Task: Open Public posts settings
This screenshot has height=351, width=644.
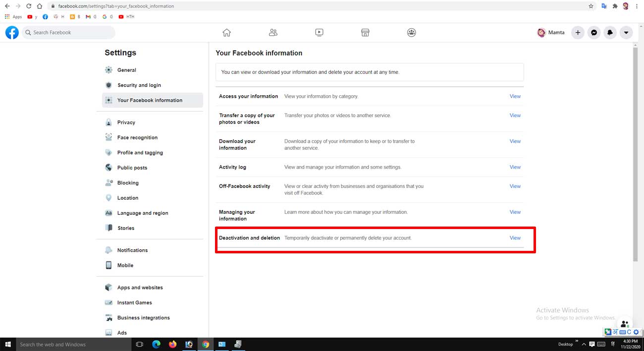Action: click(x=153, y=168)
